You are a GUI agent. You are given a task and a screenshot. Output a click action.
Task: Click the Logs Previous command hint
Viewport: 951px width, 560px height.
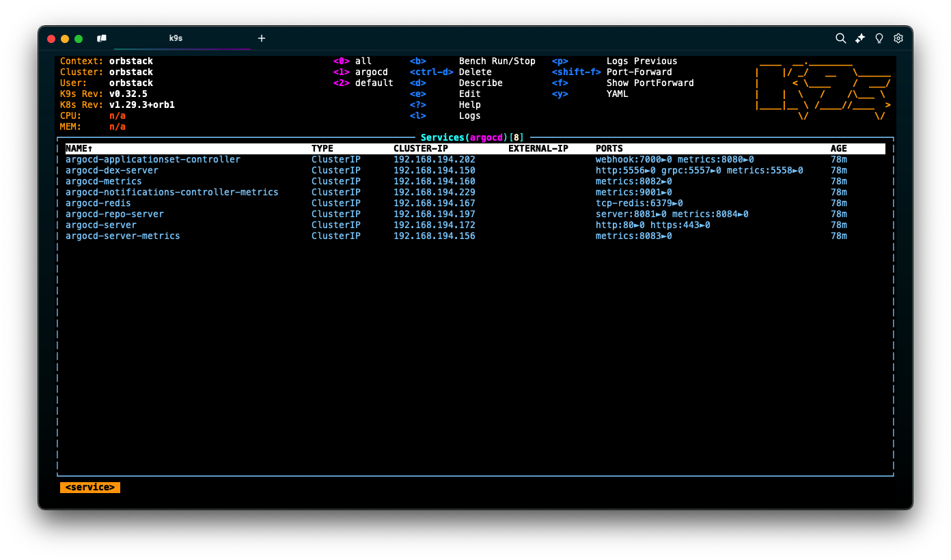tap(642, 61)
